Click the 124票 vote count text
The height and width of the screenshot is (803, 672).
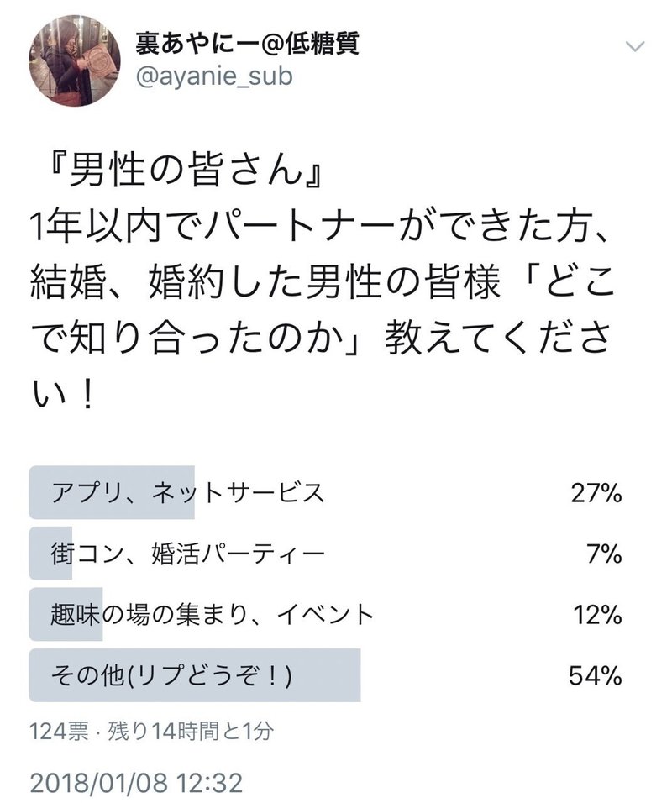tap(59, 732)
